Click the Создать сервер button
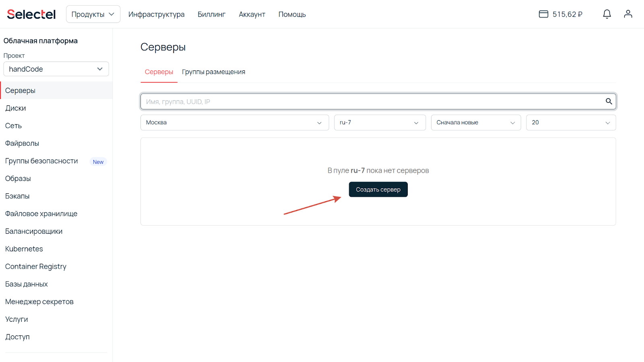Viewport: 644px width, 362px height. (378, 189)
